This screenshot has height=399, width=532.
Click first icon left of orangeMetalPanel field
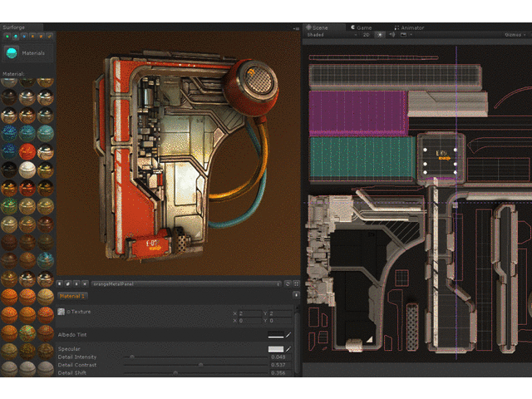click(x=60, y=283)
